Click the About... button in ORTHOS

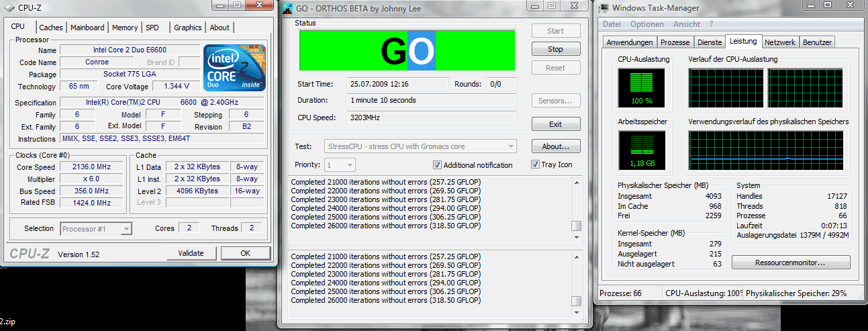point(556,146)
